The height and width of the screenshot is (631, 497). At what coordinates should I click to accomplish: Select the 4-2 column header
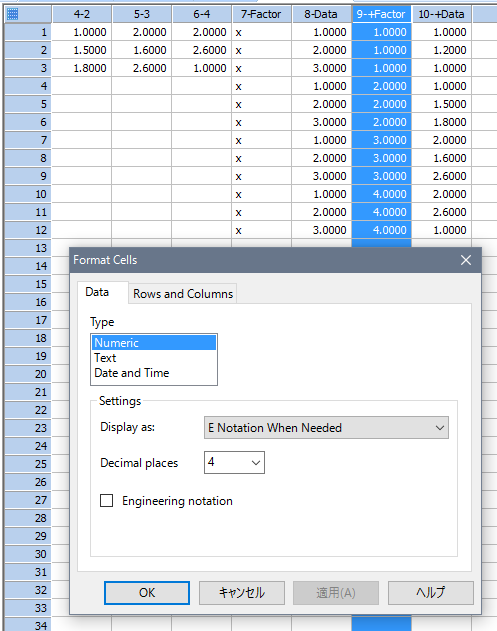(82, 14)
